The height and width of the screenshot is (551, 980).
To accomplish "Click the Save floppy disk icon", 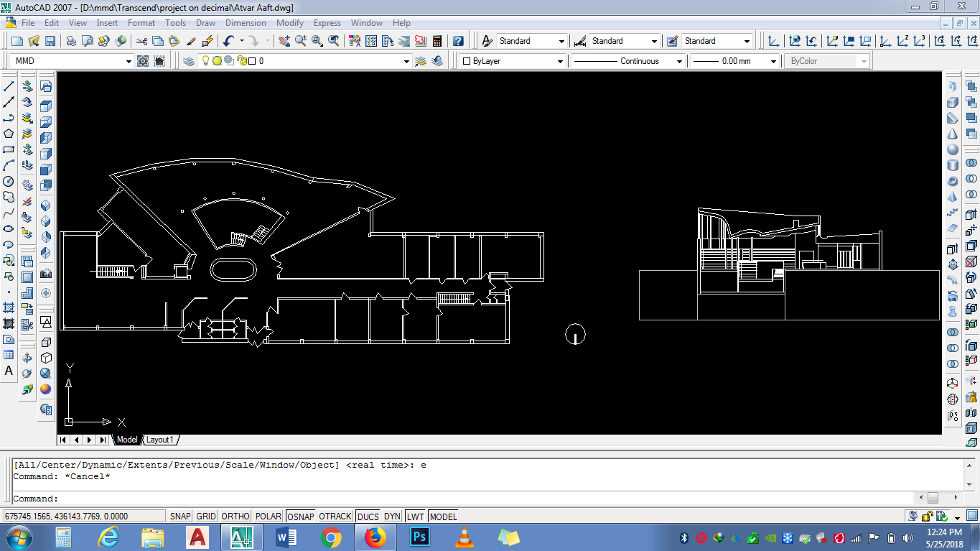I will tap(51, 41).
